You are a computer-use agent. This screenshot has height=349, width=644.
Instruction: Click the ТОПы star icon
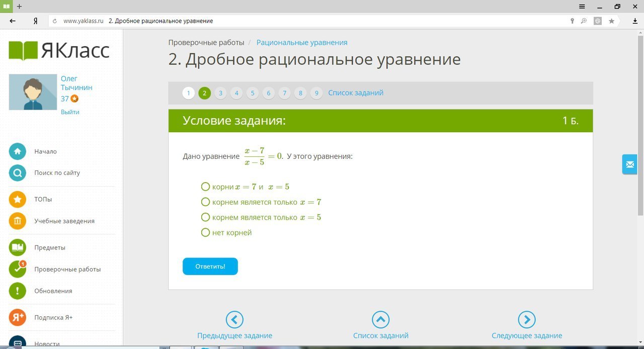pyautogui.click(x=17, y=199)
